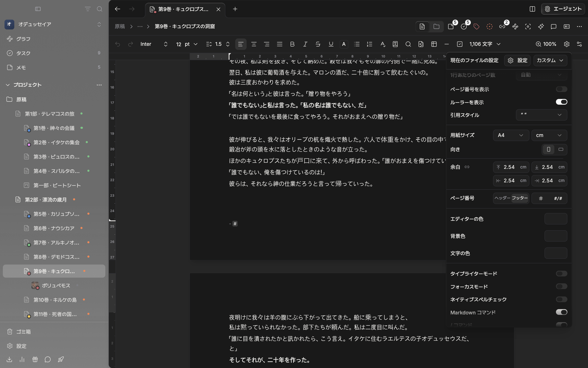This screenshot has width=588, height=368.
Task: Center-align the text
Action: point(254,44)
